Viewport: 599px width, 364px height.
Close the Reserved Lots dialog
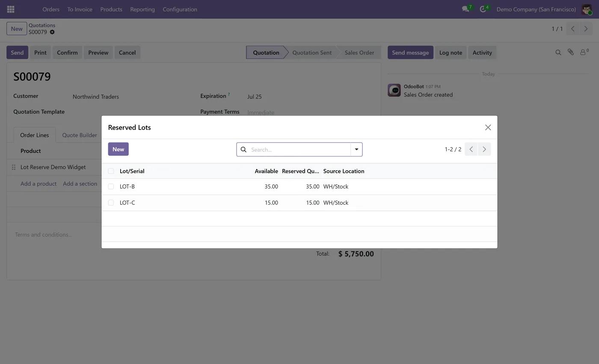pyautogui.click(x=488, y=127)
